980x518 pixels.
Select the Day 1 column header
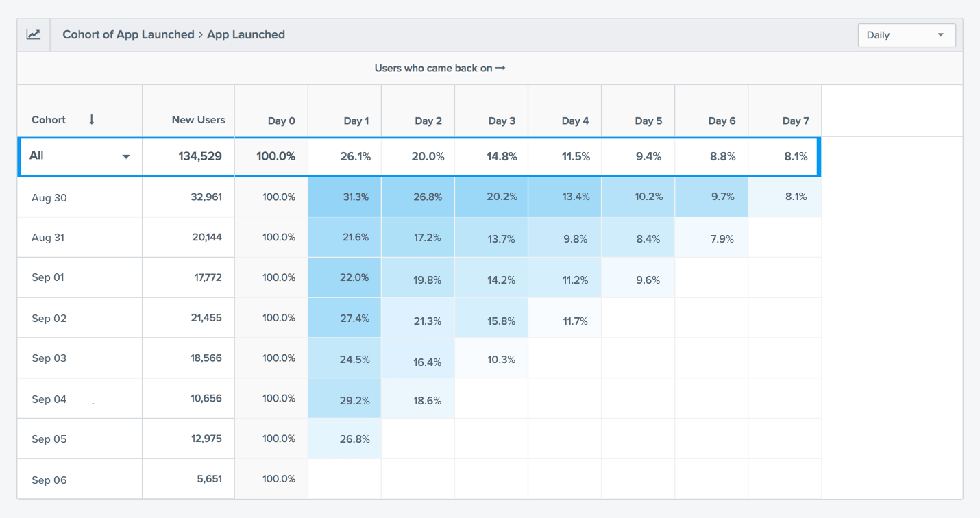click(356, 121)
